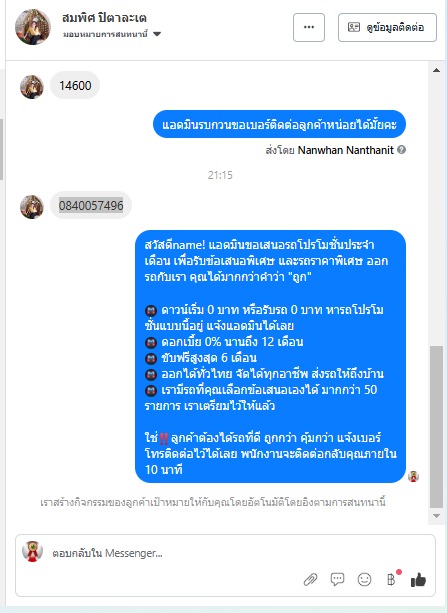447x613 pixels.
Task: Click the customer profile picture in header
Action: click(x=33, y=27)
